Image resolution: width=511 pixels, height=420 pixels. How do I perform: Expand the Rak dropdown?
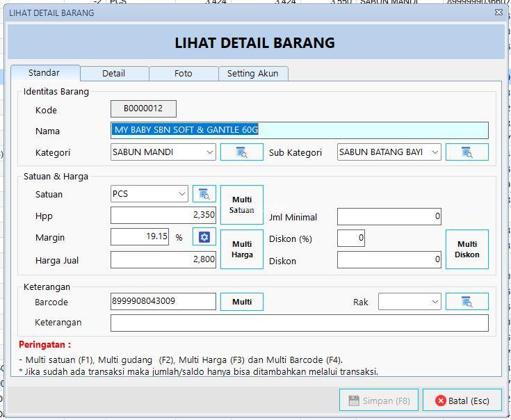[435, 302]
